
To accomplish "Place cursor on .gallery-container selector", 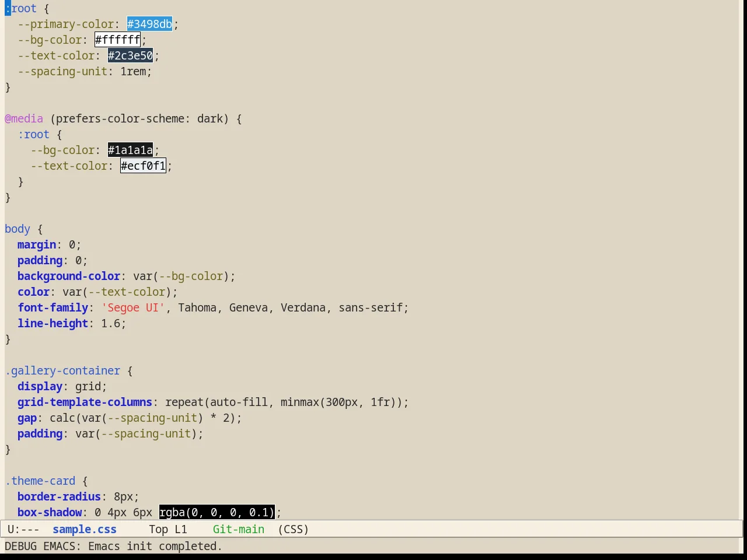I will point(62,370).
